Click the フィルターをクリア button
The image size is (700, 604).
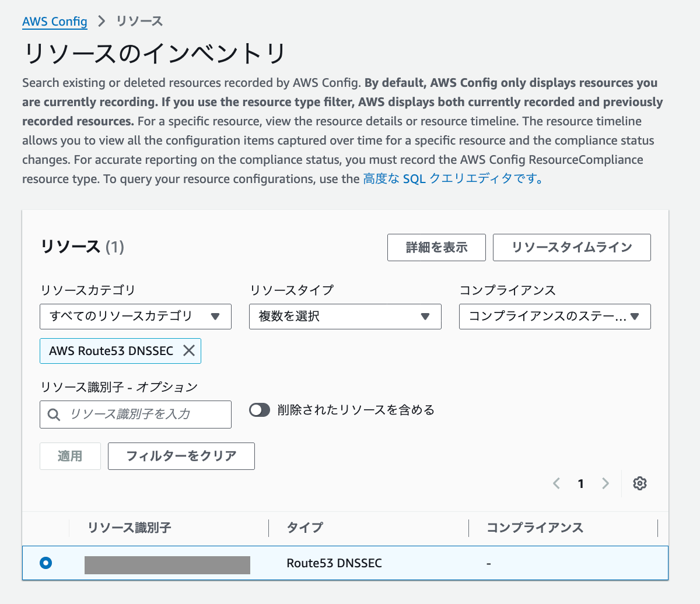[x=181, y=456]
